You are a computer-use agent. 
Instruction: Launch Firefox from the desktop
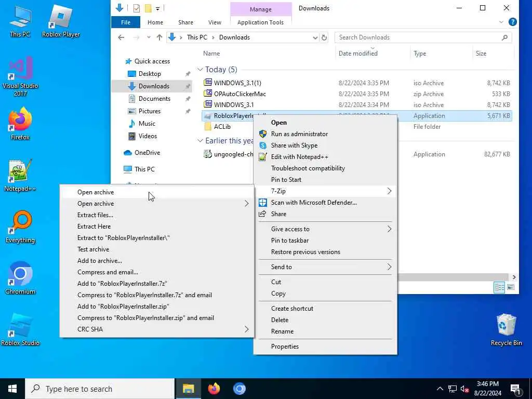20,124
